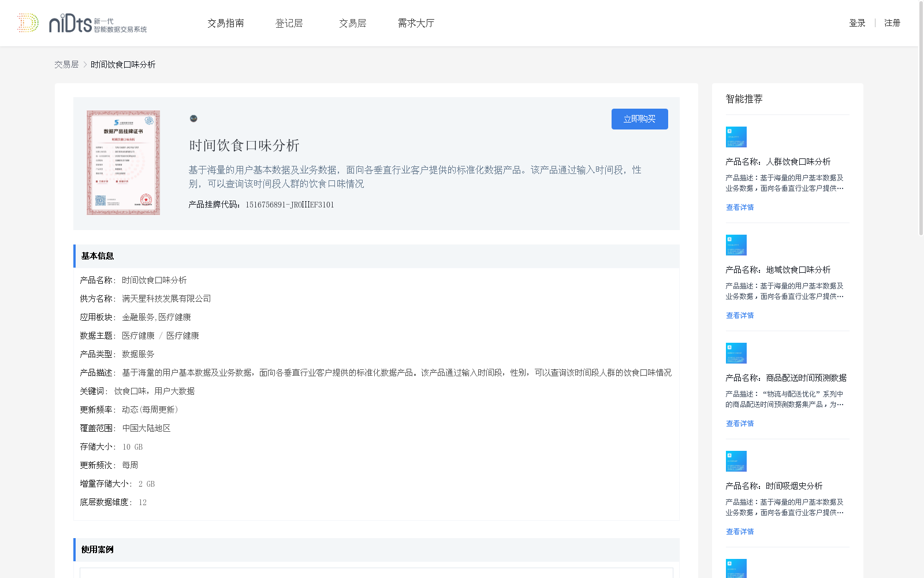Click 查看详情 under 时间吸烟史分析
Image resolution: width=924 pixels, height=578 pixels.
(740, 532)
